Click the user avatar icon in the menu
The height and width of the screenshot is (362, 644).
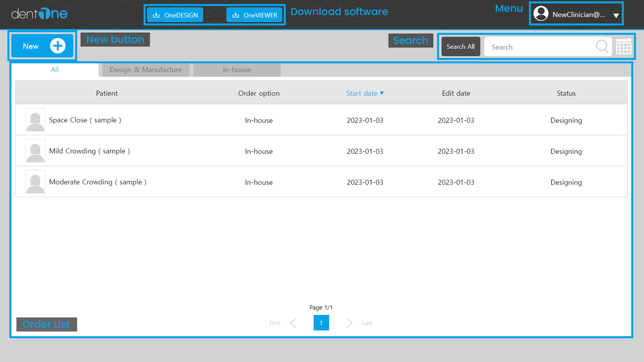(541, 14)
